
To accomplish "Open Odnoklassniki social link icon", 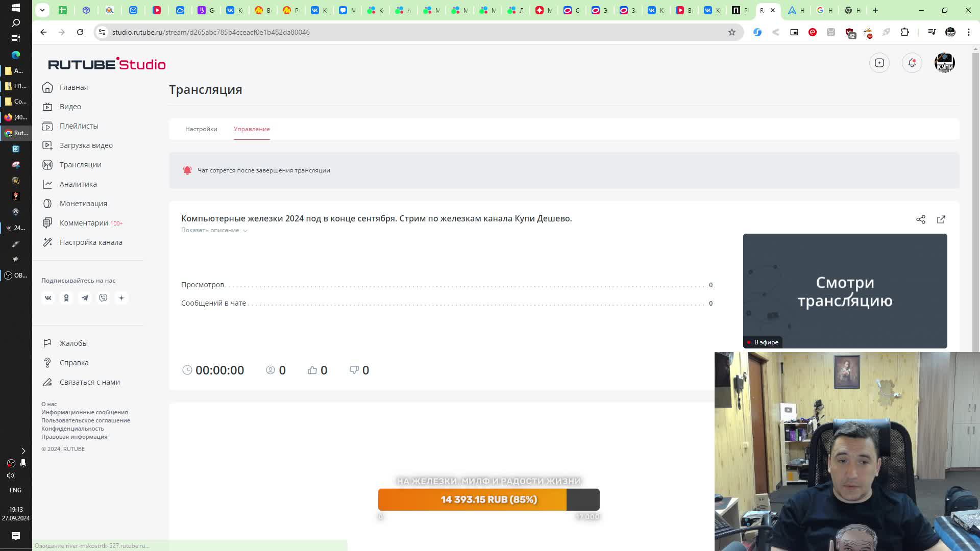I will 66,298.
